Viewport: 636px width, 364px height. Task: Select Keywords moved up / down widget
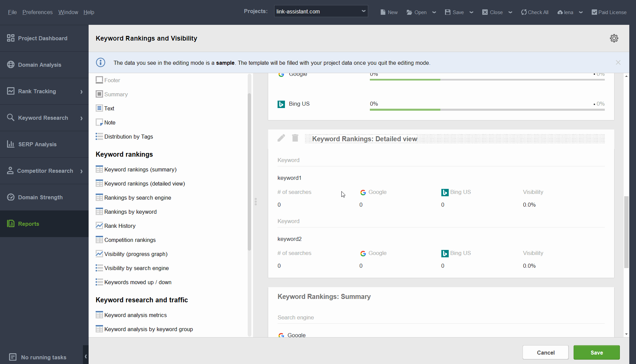133,282
